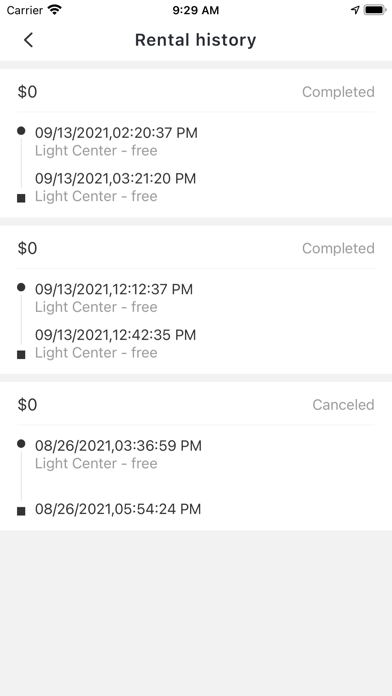Tap the first Completed status label
Viewport: 392px width, 696px height.
click(338, 92)
